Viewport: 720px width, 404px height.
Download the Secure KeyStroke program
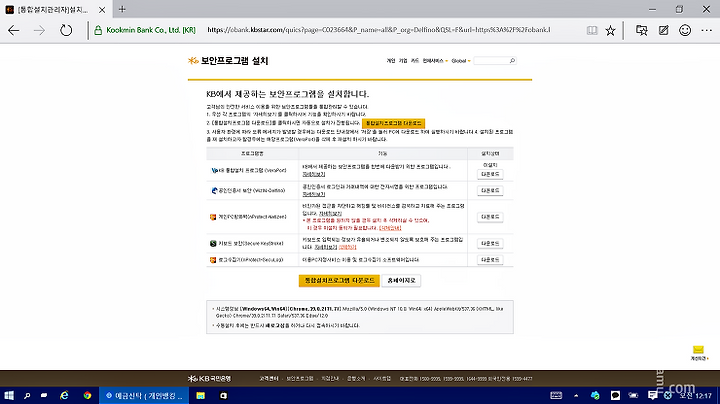click(490, 243)
